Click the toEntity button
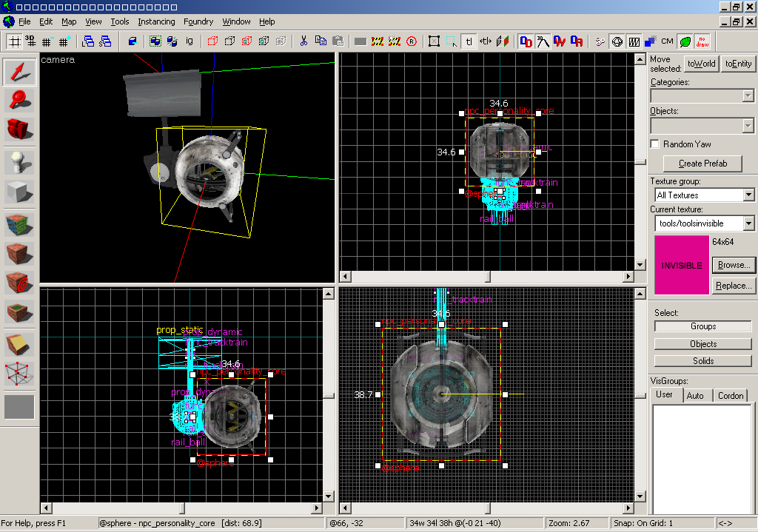 coord(738,64)
